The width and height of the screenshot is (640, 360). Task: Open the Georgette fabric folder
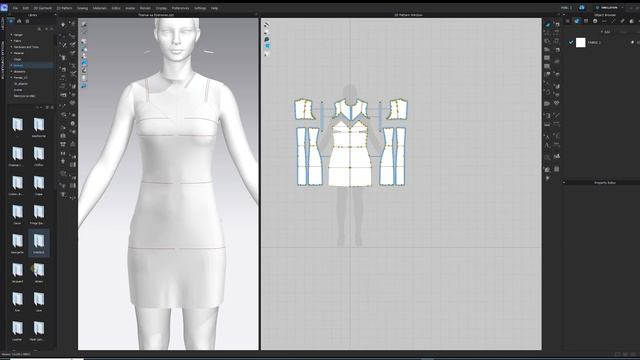coord(17,243)
